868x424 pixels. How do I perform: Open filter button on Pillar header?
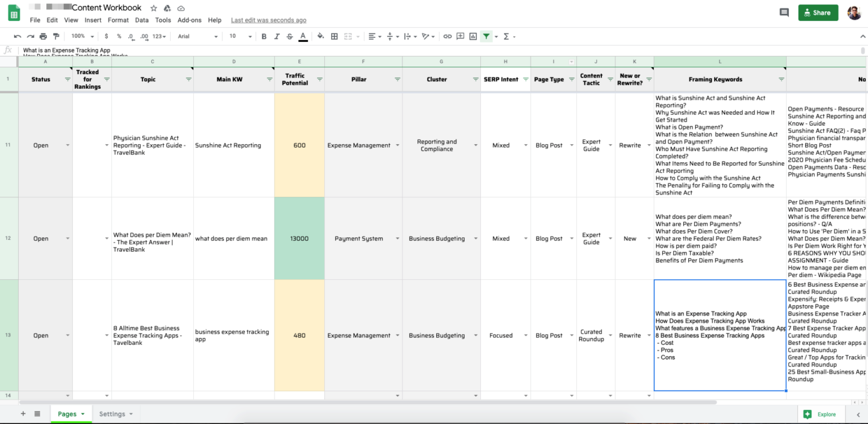coord(397,80)
